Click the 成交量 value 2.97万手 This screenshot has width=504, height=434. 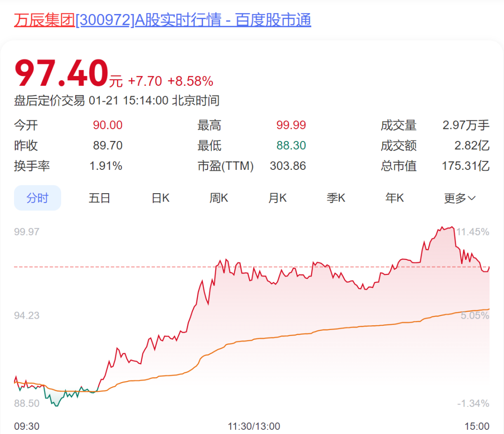click(466, 125)
